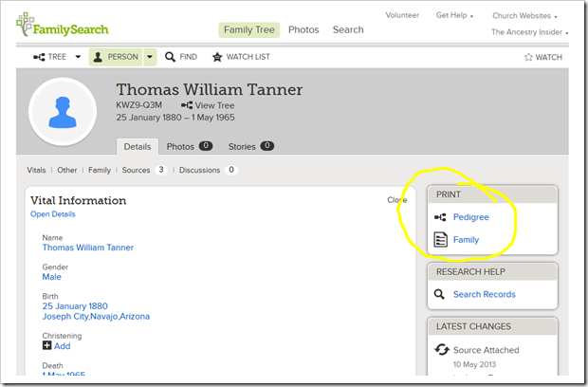This screenshot has width=588, height=387.
Task: Open the Family Tree tab
Action: pyautogui.click(x=249, y=29)
